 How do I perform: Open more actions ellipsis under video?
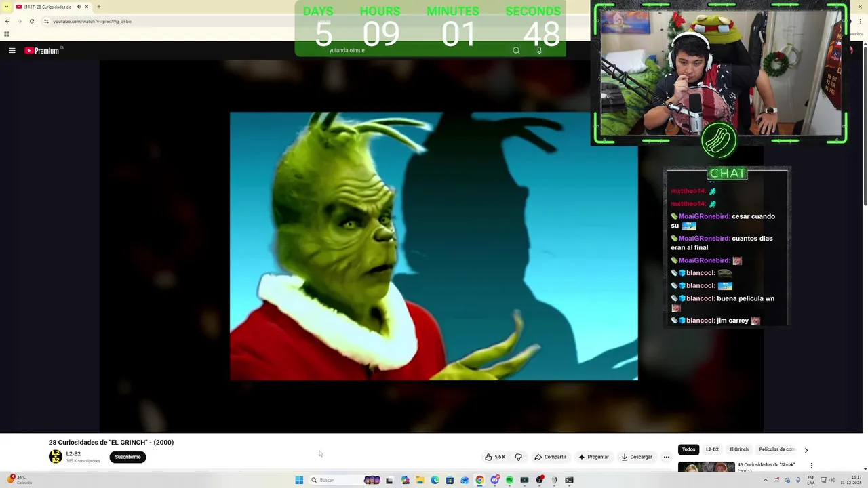[x=666, y=457]
